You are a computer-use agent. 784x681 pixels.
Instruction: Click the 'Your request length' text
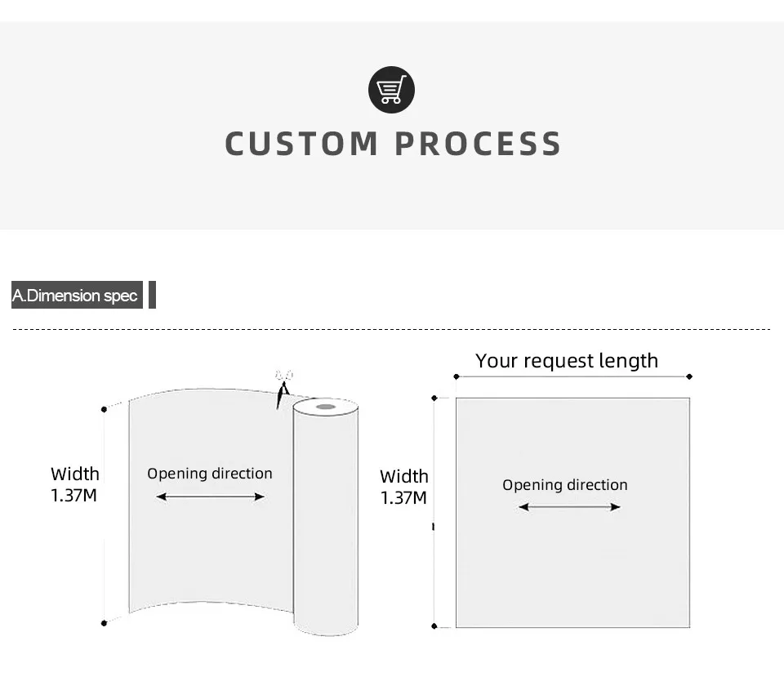click(x=567, y=361)
